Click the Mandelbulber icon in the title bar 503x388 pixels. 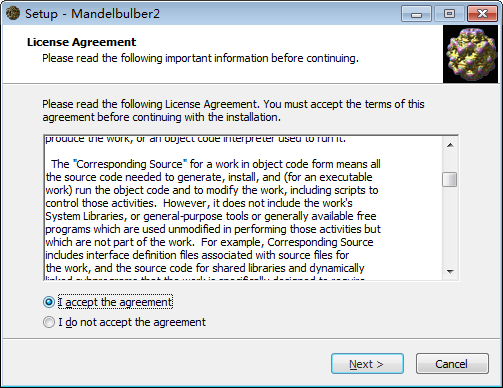(x=13, y=13)
